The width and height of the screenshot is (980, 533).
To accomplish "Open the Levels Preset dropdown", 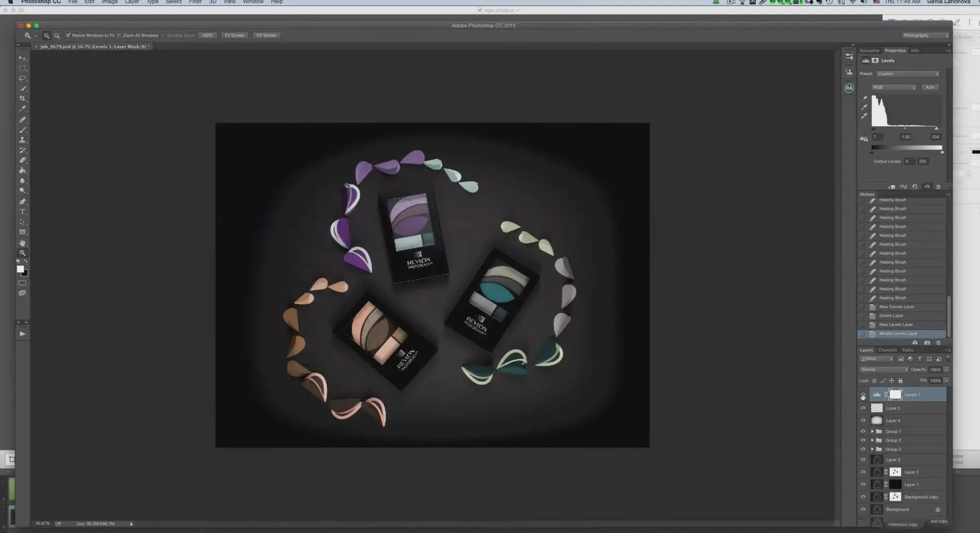I will 908,74.
